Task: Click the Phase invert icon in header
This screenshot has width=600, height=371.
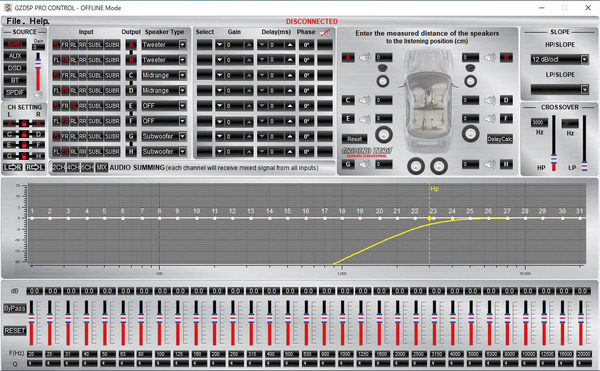Action: (324, 33)
